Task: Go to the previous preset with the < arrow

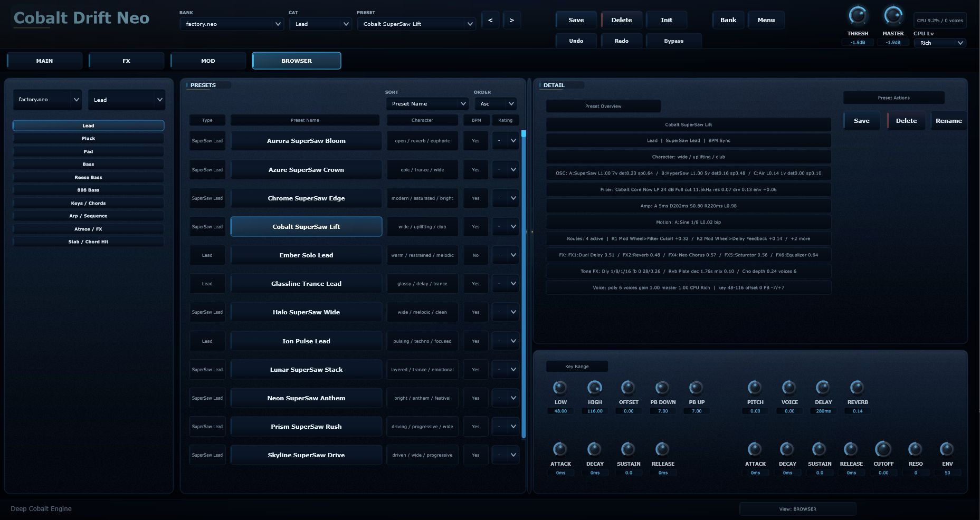Action: [x=490, y=20]
